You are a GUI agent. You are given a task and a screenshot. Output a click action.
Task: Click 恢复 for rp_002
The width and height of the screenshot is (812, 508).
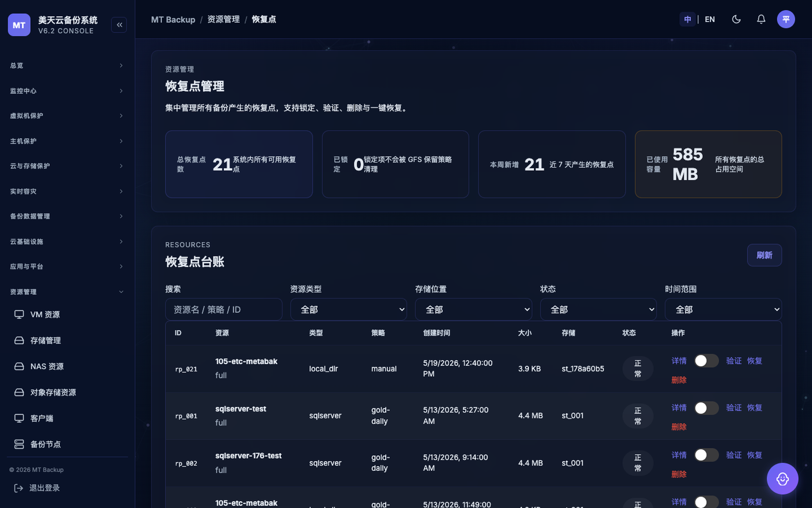(x=755, y=455)
